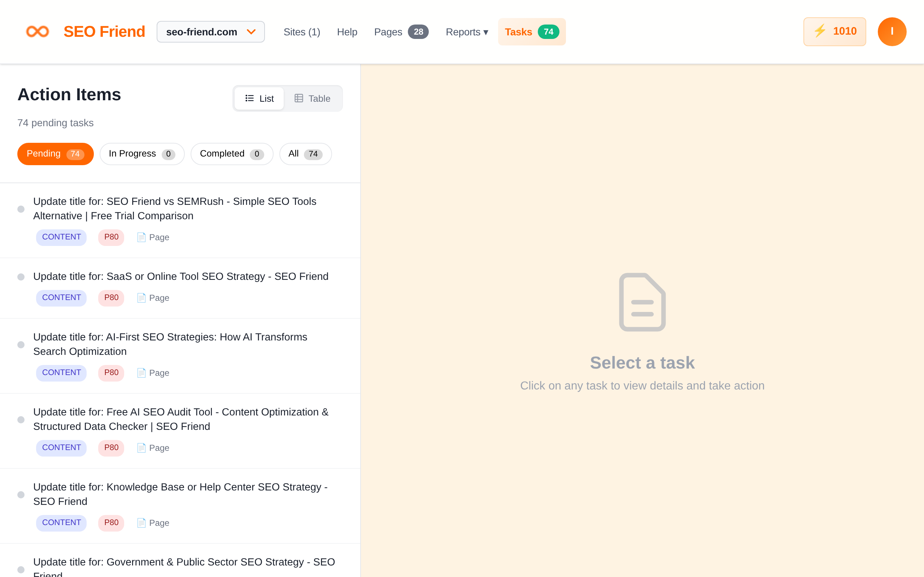The image size is (924, 577).
Task: Navigate to Pages in the top bar
Action: [x=388, y=32]
